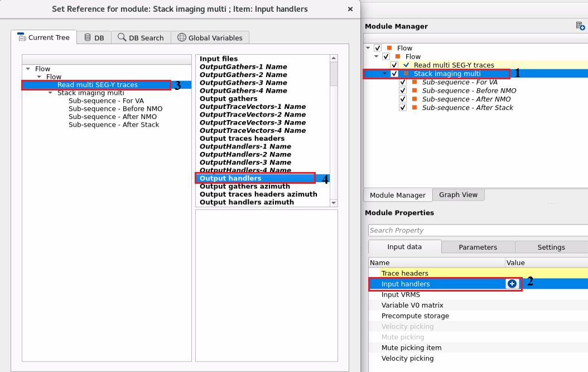This screenshot has height=372, width=588.
Task: Collapse Stack imaging multi in Module Manager
Action: pos(384,74)
